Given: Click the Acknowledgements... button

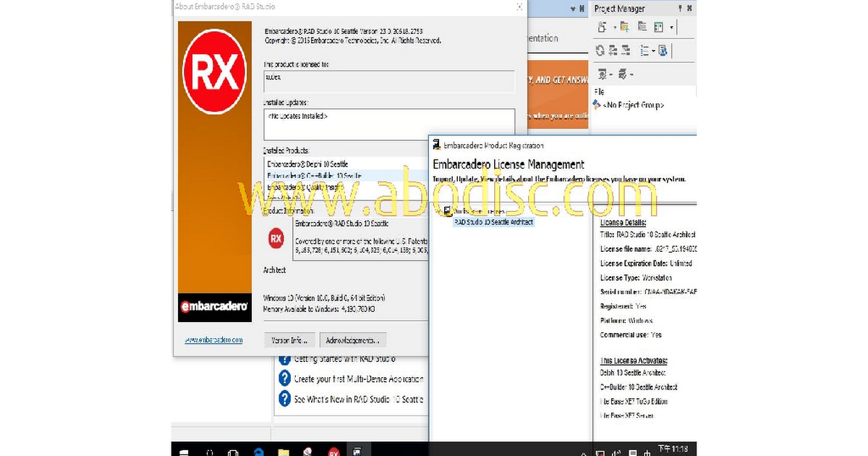Looking at the screenshot, I should 354,339.
